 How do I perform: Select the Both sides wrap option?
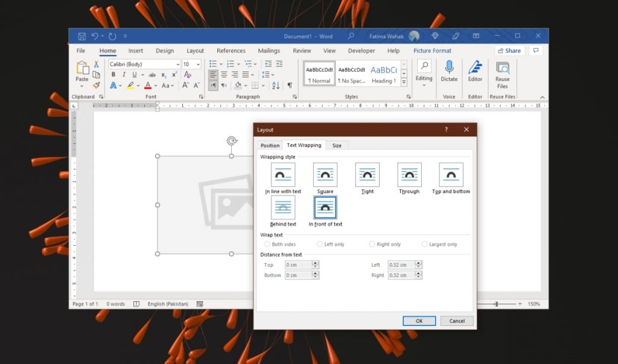[x=267, y=244]
